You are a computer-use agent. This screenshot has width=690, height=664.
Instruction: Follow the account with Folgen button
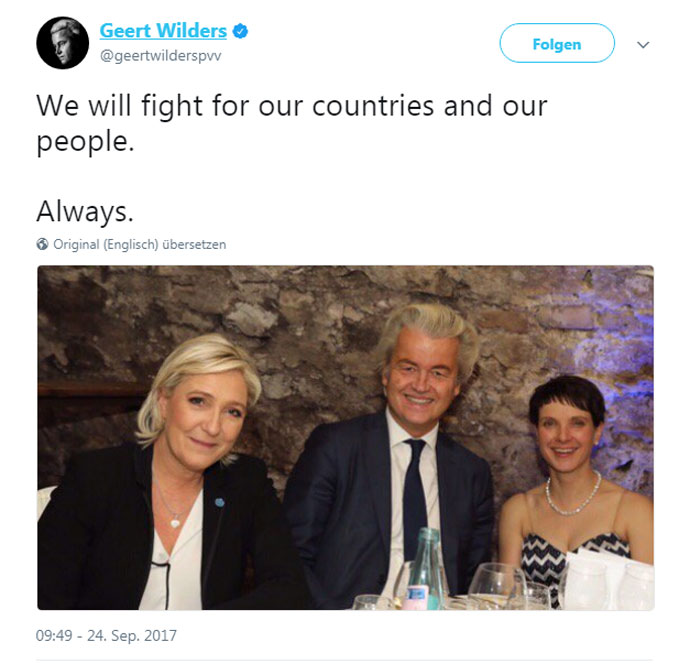[x=557, y=43]
